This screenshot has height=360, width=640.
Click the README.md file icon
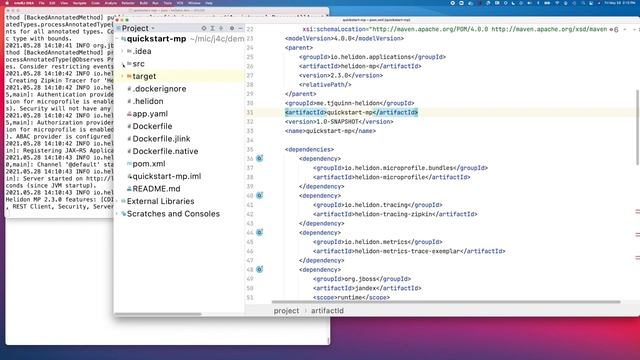(x=129, y=189)
